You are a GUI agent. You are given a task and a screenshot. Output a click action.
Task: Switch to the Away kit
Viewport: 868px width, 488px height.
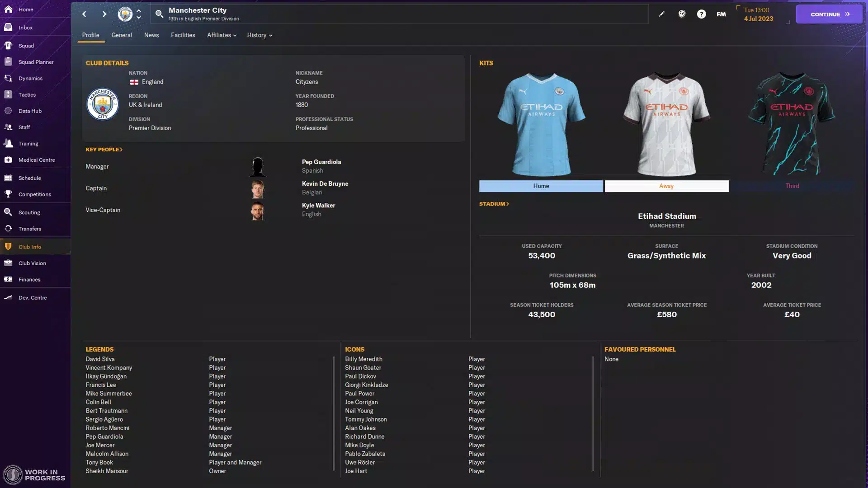[666, 186]
